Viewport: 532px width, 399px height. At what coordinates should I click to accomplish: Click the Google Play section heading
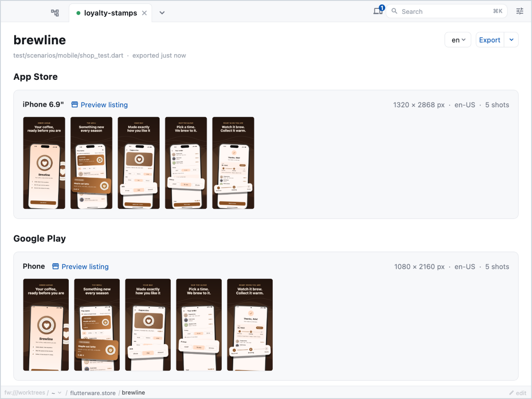tap(39, 239)
